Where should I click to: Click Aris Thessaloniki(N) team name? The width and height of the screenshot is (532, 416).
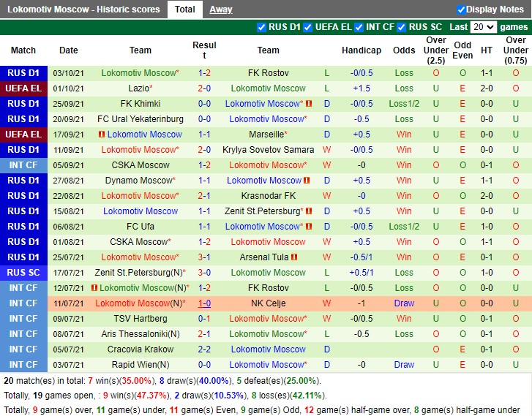pos(140,334)
